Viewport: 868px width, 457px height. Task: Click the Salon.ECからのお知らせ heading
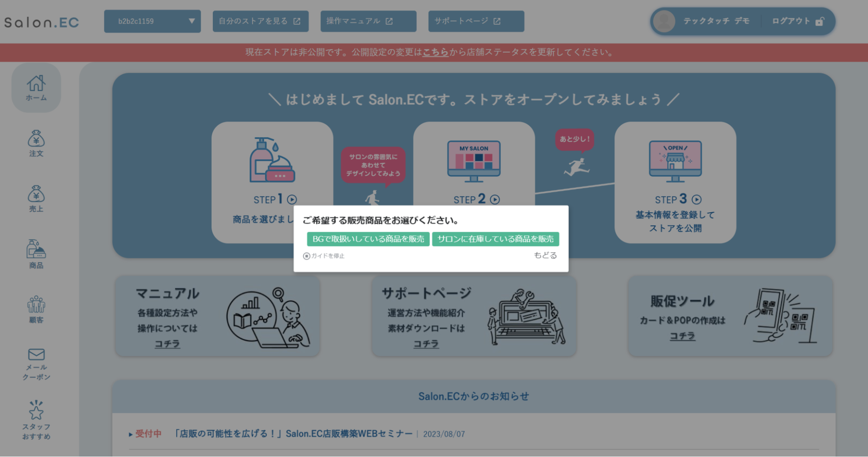pyautogui.click(x=474, y=397)
